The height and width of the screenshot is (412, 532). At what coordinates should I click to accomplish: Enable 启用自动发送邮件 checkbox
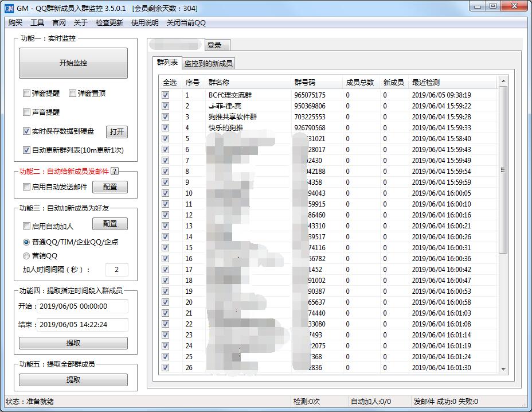click(26, 187)
